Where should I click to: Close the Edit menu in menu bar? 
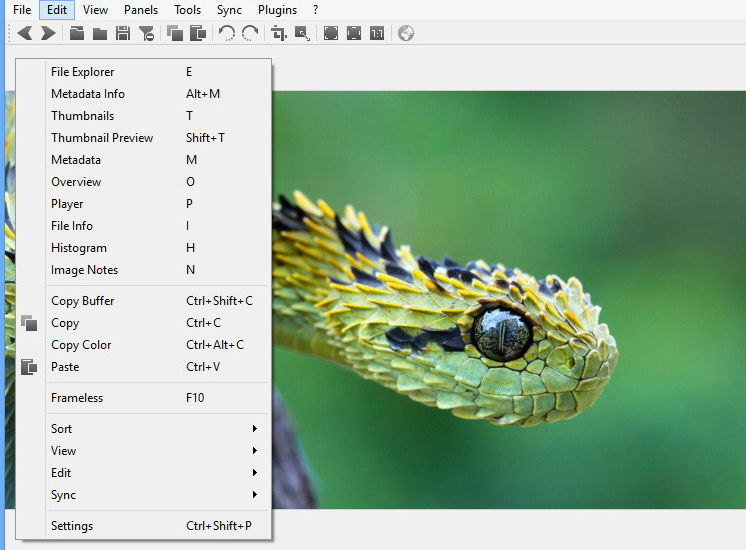57,10
